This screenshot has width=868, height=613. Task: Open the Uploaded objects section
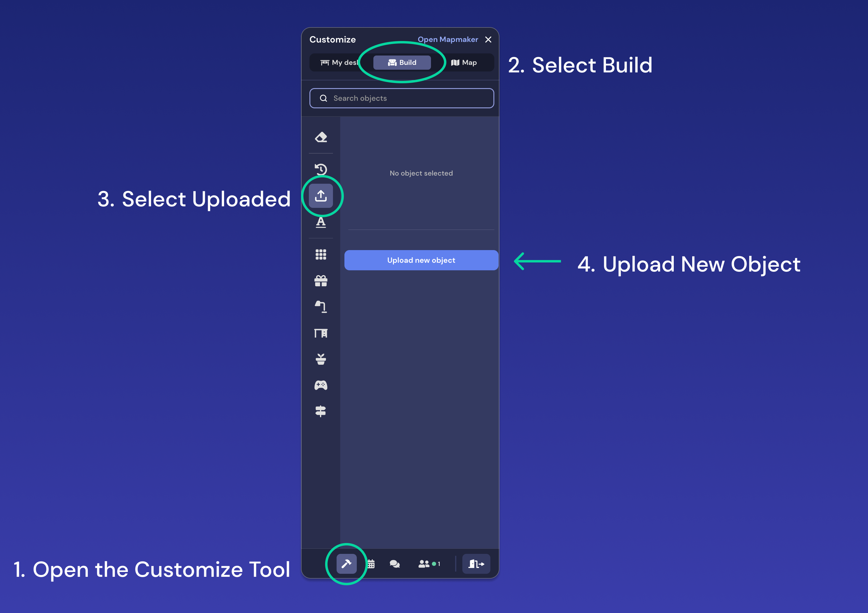click(321, 195)
